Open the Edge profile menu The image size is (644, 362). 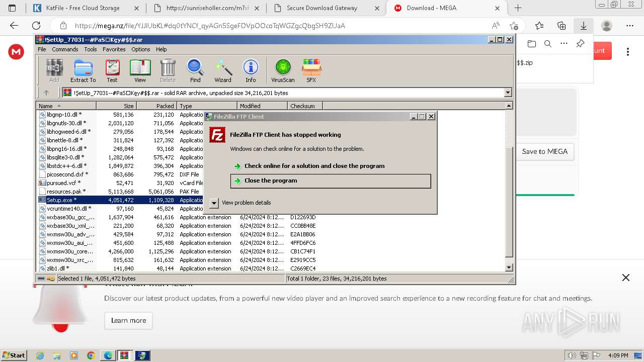point(607,26)
